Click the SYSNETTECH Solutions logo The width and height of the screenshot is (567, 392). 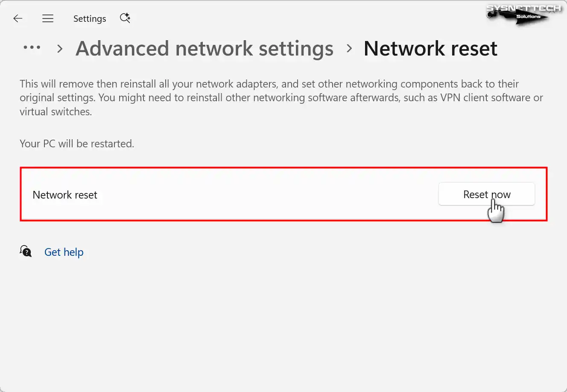pos(523,13)
